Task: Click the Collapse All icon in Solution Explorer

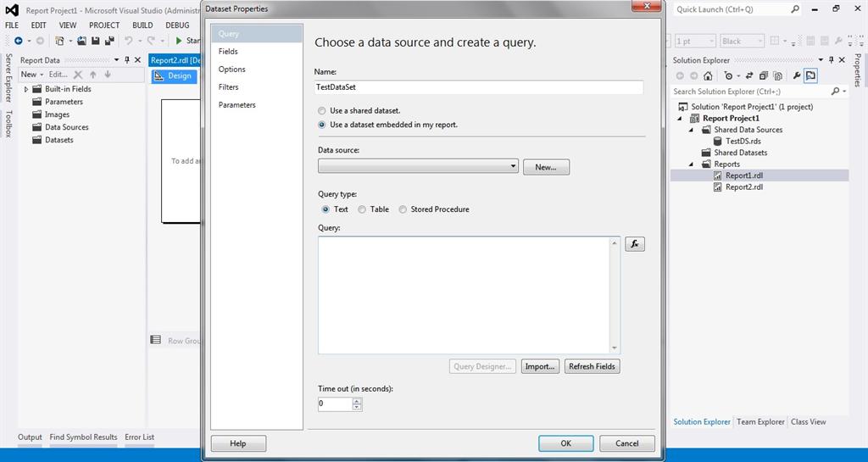Action: tap(764, 75)
